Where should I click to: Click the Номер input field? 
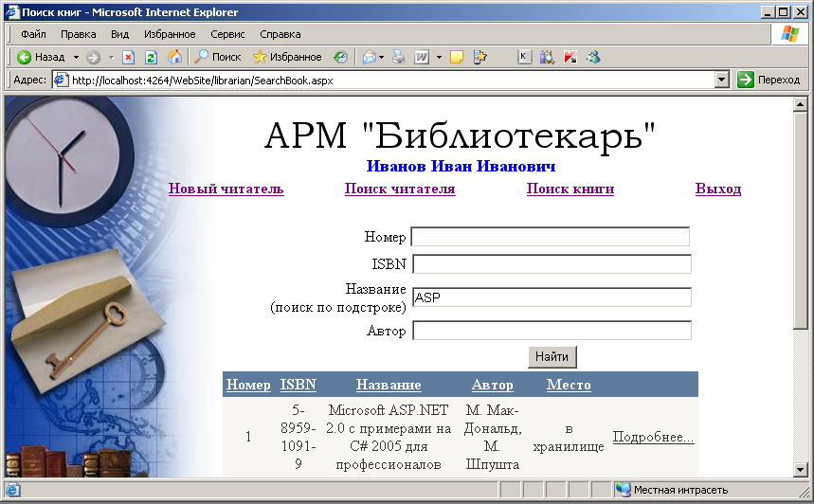point(551,237)
